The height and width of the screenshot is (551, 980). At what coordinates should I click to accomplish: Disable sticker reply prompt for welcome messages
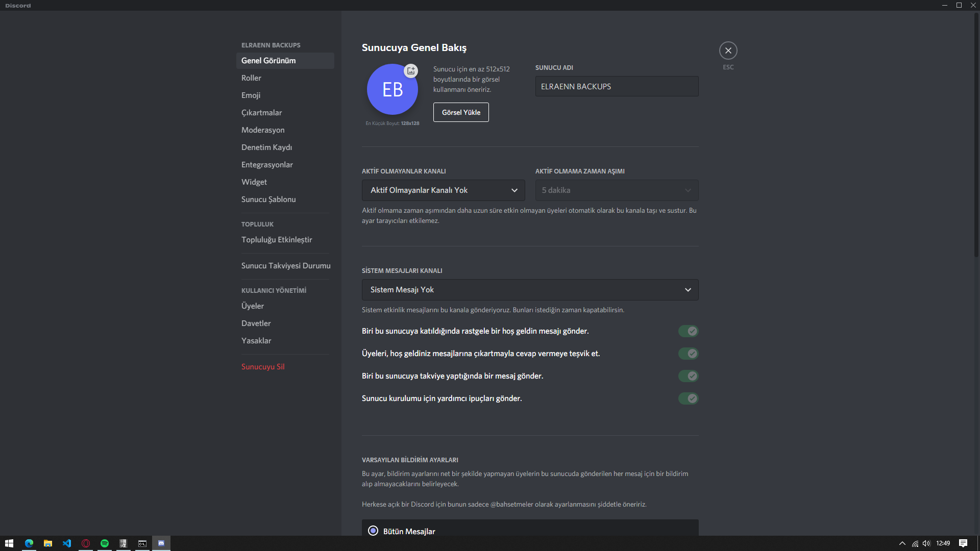tap(688, 354)
